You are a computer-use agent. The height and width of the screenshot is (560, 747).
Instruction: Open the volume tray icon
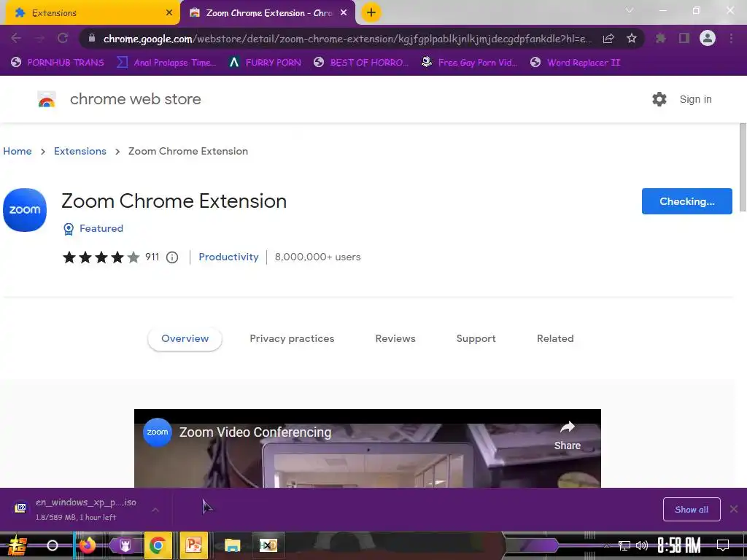[x=641, y=545]
